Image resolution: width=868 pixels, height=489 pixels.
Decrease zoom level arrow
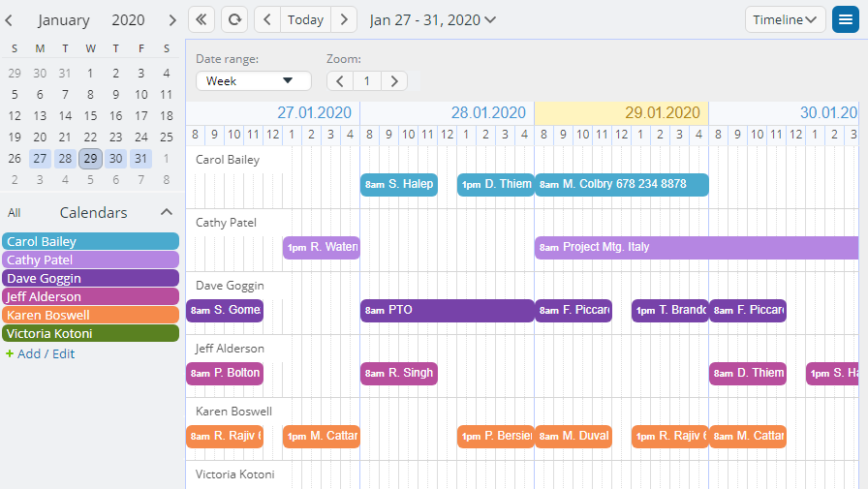(340, 81)
